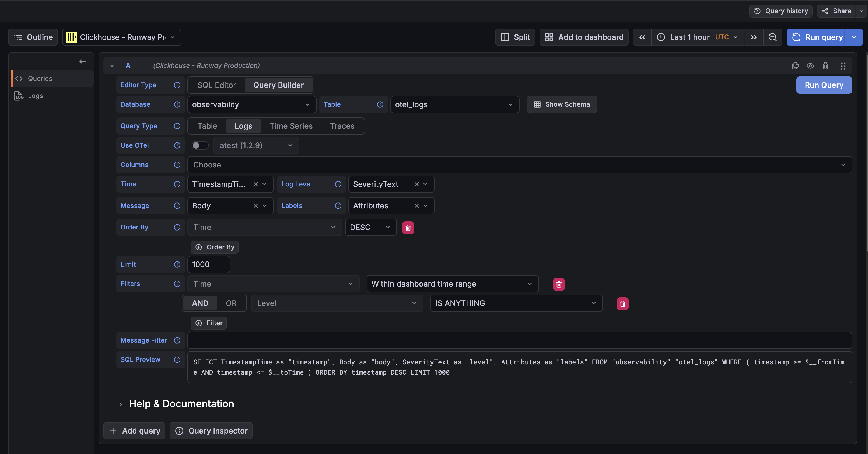
Task: Select the Traces query type
Action: [x=342, y=126]
